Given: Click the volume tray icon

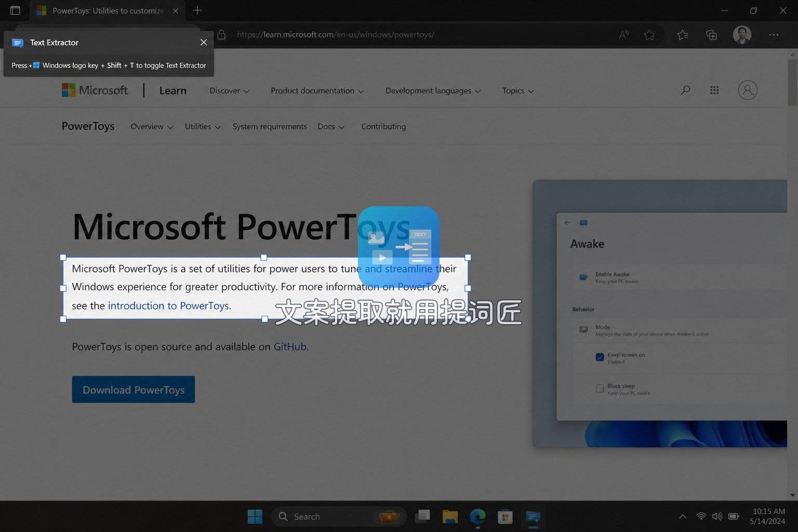Looking at the screenshot, I should pos(717,516).
